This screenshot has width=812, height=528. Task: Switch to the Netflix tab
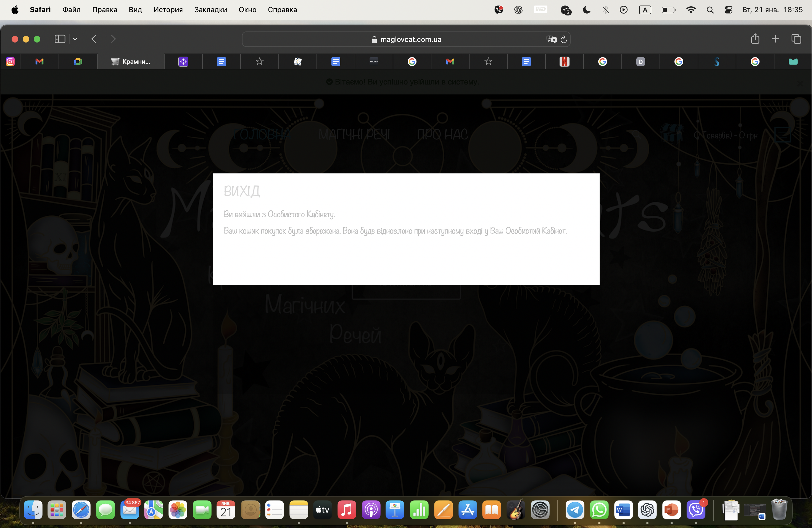coord(564,61)
